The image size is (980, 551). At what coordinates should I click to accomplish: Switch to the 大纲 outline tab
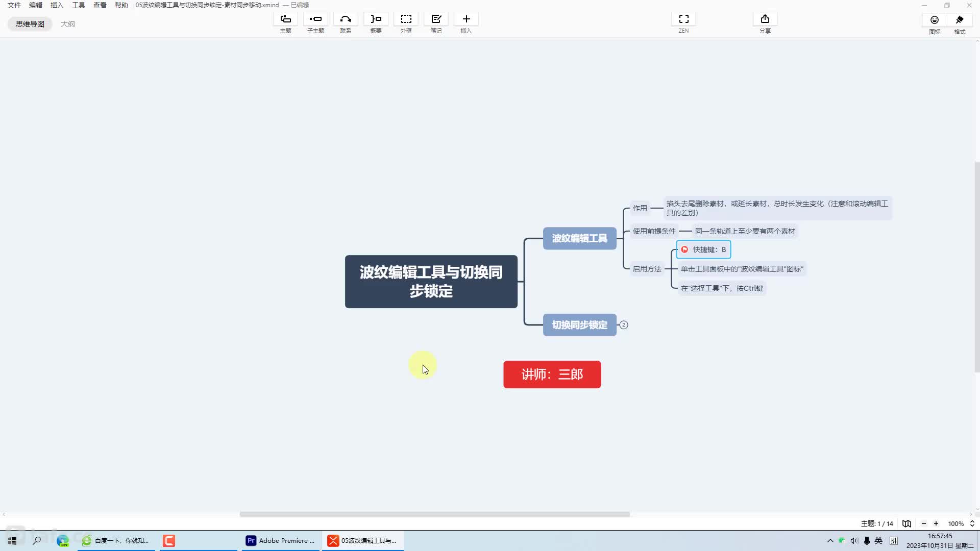[x=68, y=24]
